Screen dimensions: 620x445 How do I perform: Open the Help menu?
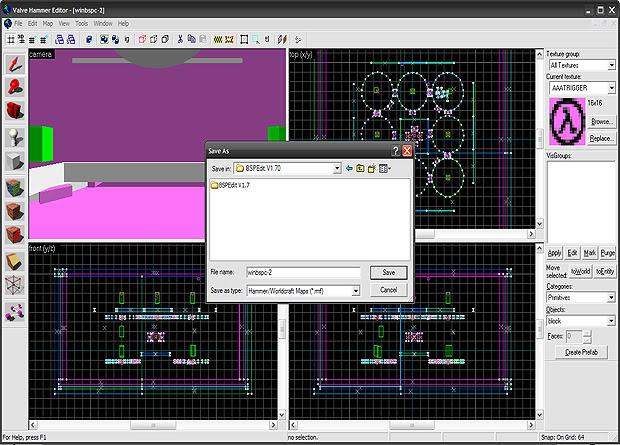click(123, 24)
